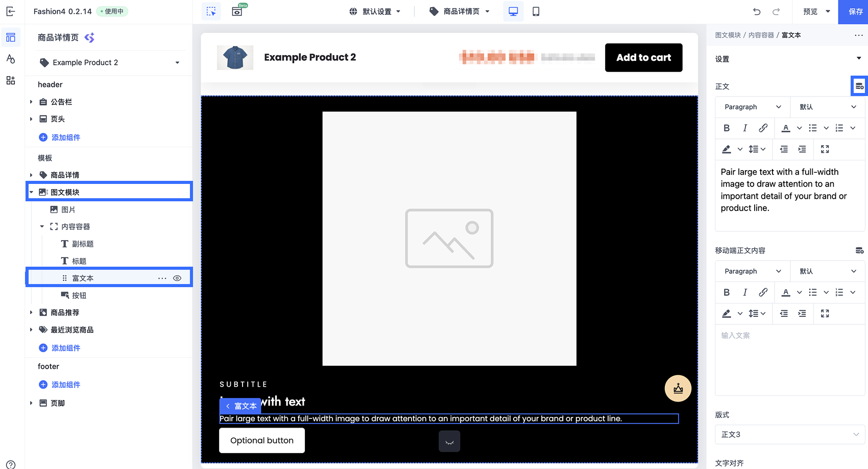Collapse the 设置 panel section

coord(859,58)
